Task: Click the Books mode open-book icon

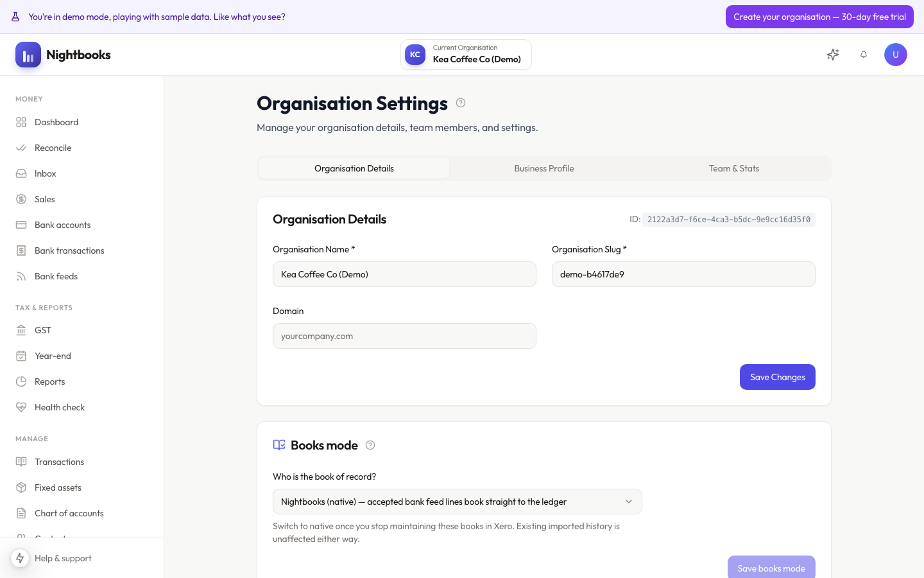Action: coord(279,445)
